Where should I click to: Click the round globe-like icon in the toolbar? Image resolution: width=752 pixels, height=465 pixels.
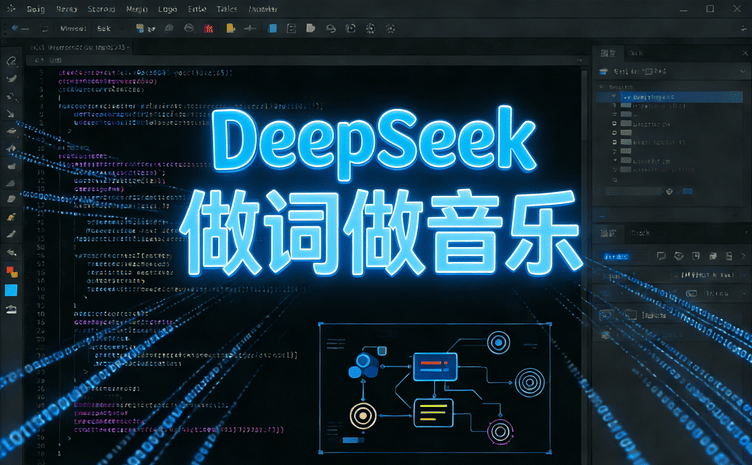coord(189,29)
